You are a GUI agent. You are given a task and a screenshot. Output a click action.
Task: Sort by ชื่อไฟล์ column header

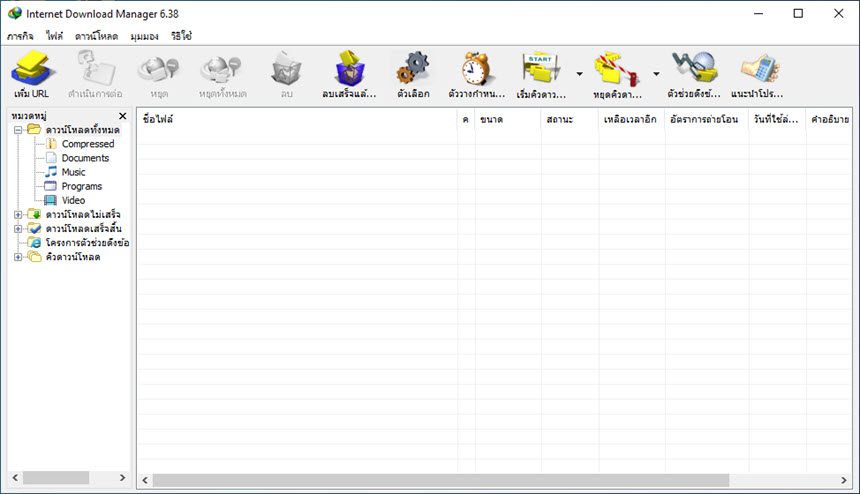pyautogui.click(x=297, y=119)
